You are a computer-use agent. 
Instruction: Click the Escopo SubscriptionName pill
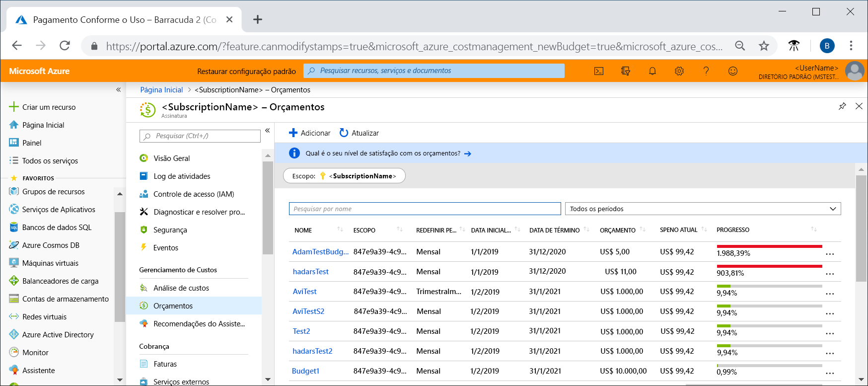(x=344, y=176)
